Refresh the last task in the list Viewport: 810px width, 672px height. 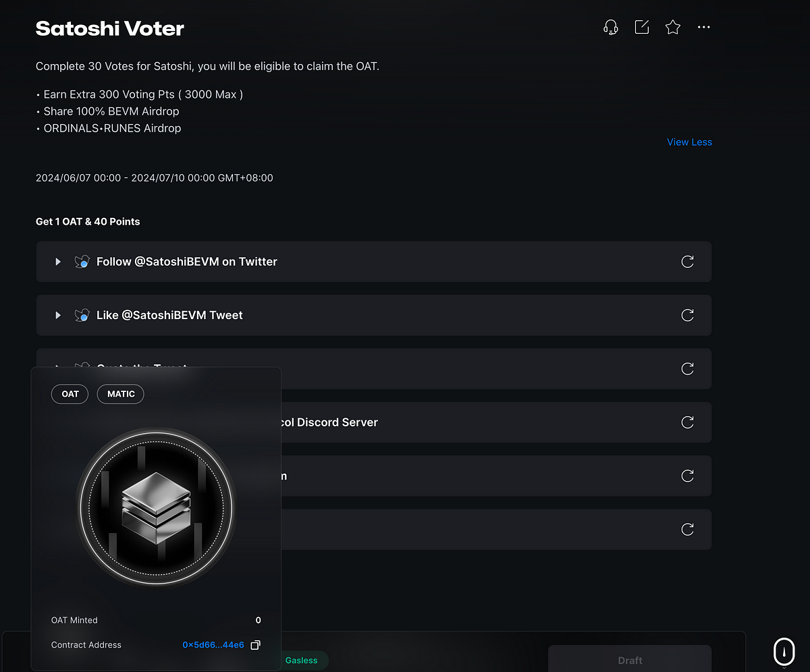click(x=687, y=530)
